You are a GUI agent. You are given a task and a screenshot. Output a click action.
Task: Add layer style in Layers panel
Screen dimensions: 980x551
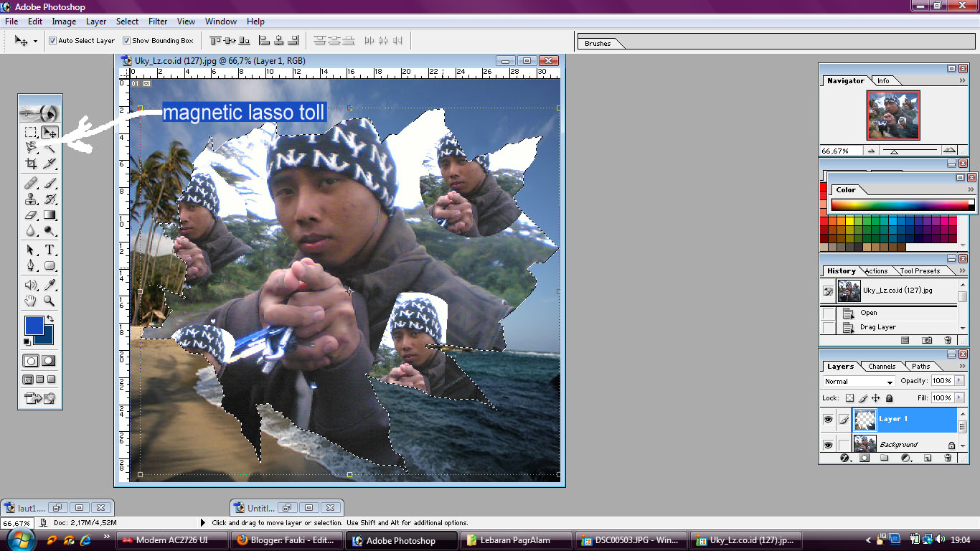coord(844,457)
